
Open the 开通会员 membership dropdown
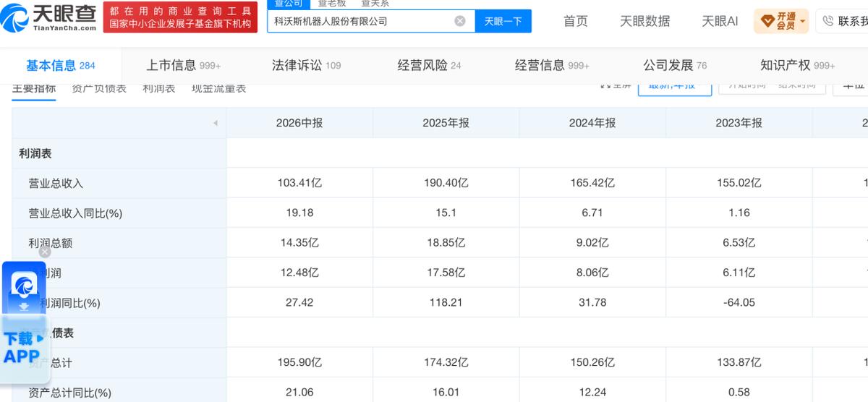781,21
